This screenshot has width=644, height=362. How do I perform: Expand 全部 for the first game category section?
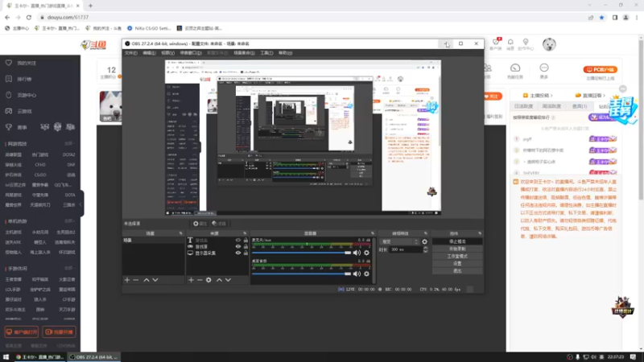[x=69, y=144]
